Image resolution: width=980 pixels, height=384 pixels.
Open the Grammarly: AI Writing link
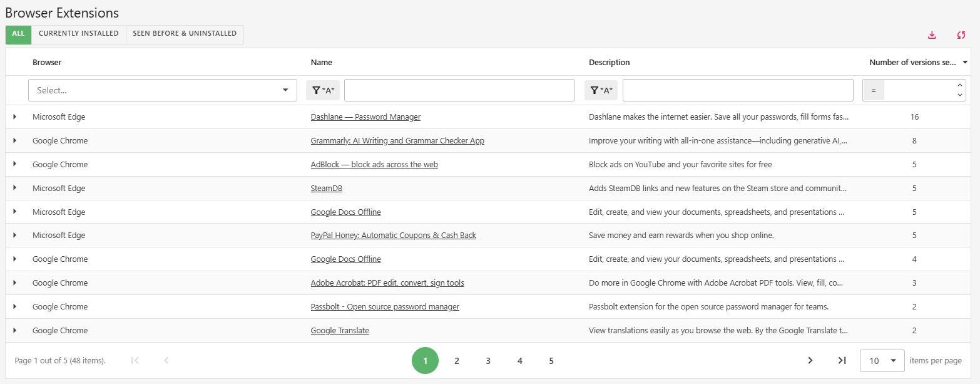point(397,141)
